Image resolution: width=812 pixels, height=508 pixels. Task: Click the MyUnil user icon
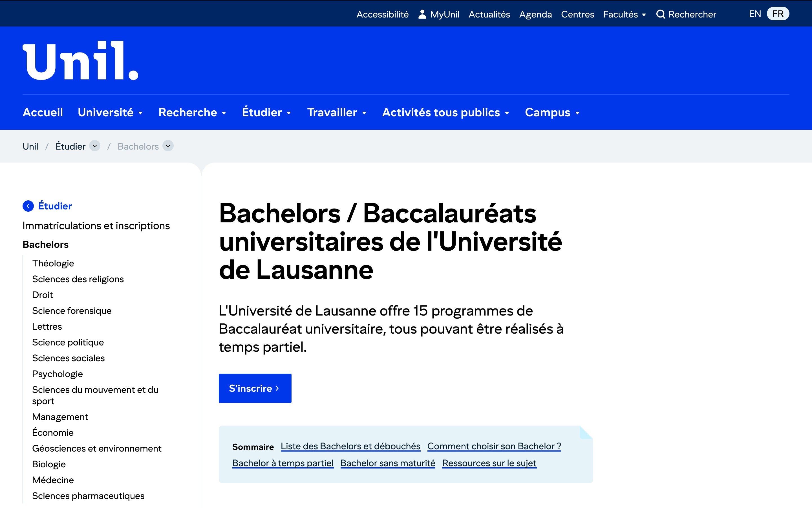tap(422, 14)
